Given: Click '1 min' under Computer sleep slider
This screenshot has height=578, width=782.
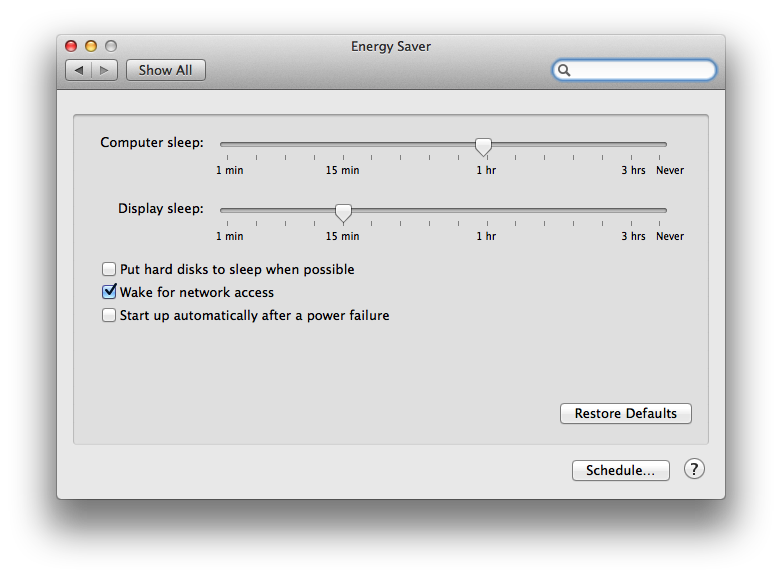Looking at the screenshot, I should pos(229,170).
